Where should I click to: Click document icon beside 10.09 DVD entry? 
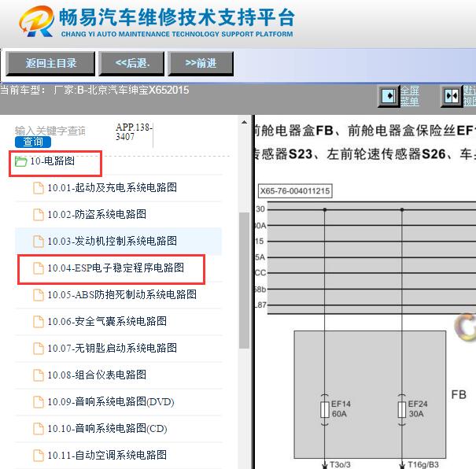[39, 401]
